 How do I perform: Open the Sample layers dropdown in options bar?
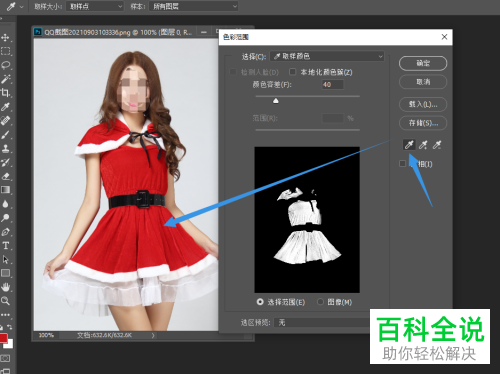[193, 6]
